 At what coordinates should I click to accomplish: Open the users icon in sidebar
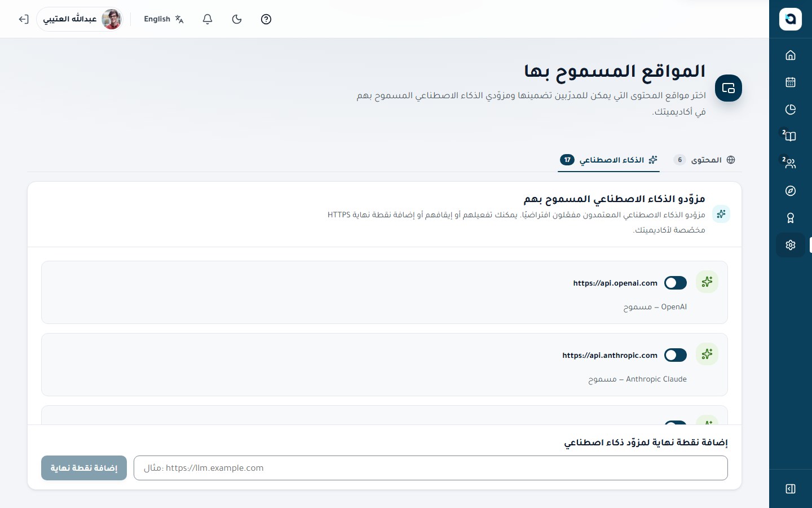pos(791,163)
